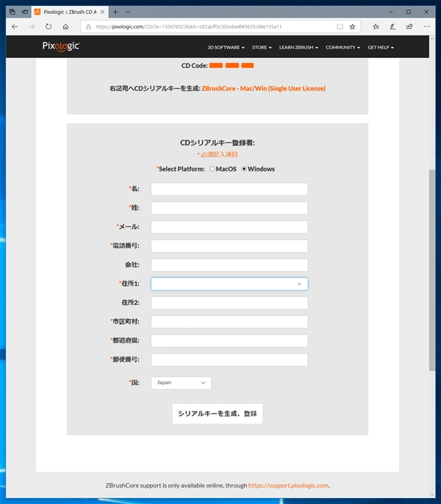Open reading view icon in address bar

pos(340,26)
